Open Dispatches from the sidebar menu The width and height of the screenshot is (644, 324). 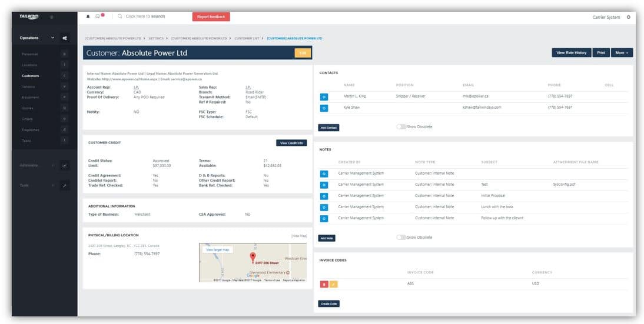[x=31, y=129]
